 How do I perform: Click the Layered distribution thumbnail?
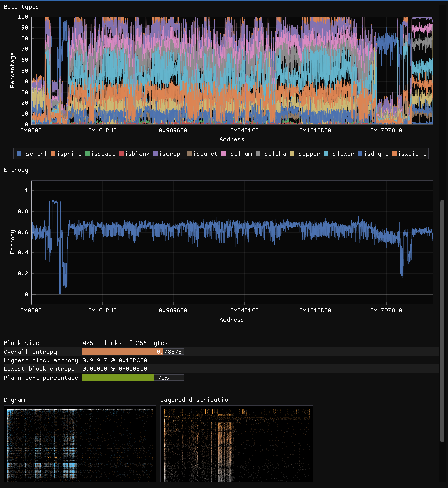tap(237, 445)
